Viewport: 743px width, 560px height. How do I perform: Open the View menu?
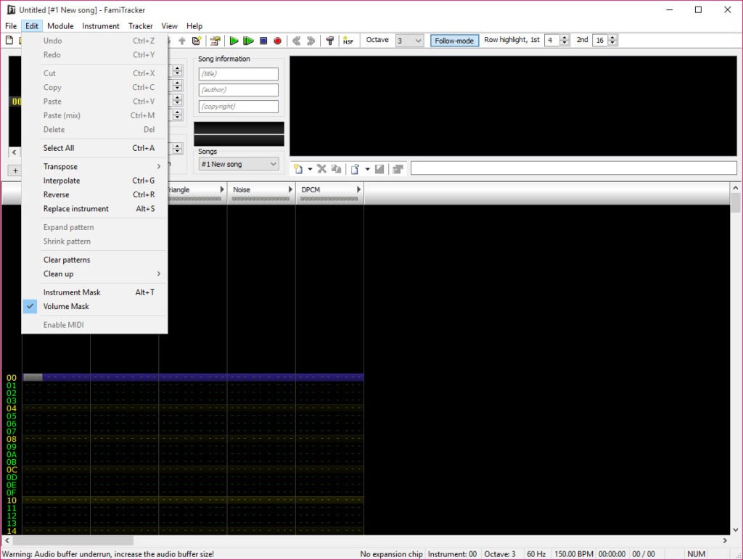pos(169,26)
